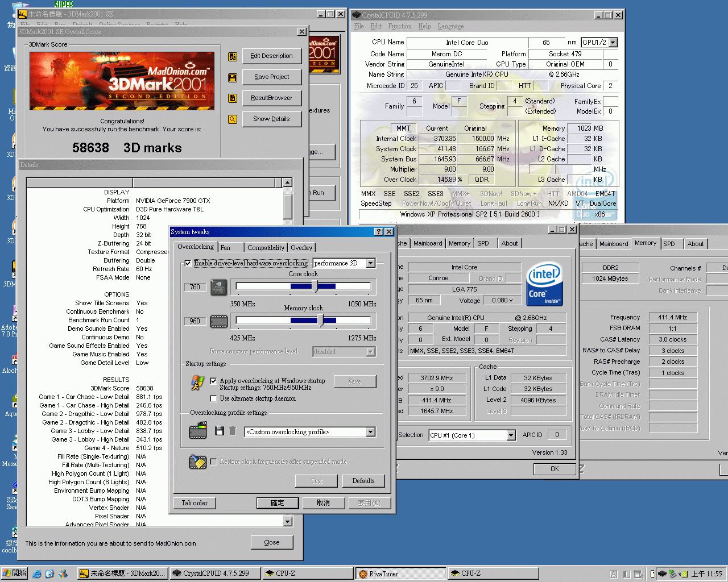Image resolution: width=728 pixels, height=582 pixels.
Task: Click OK in the CPU-Z window
Action: 555,469
